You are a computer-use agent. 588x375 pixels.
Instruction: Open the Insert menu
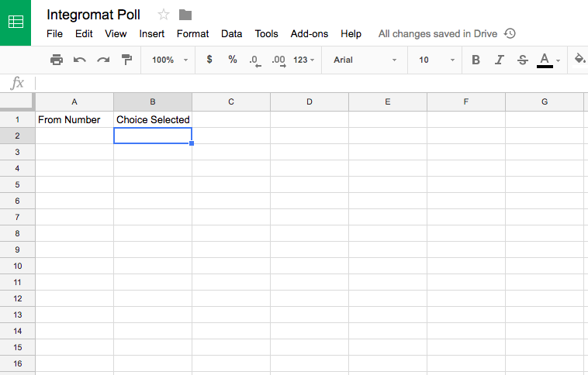(152, 34)
